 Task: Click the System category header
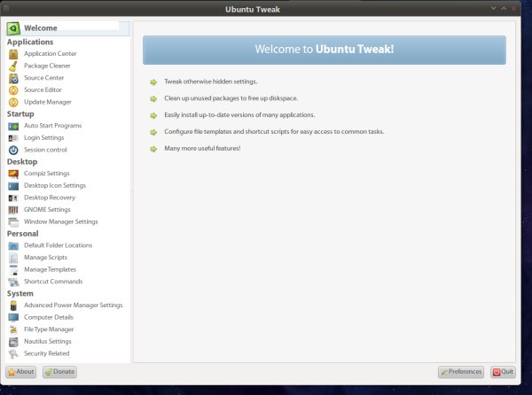click(x=20, y=294)
